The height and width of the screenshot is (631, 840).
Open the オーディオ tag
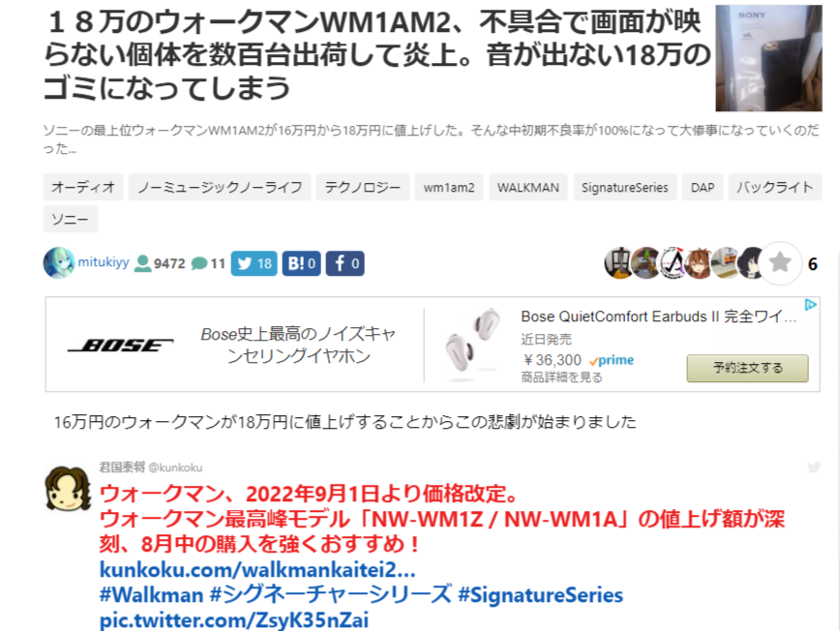[83, 187]
